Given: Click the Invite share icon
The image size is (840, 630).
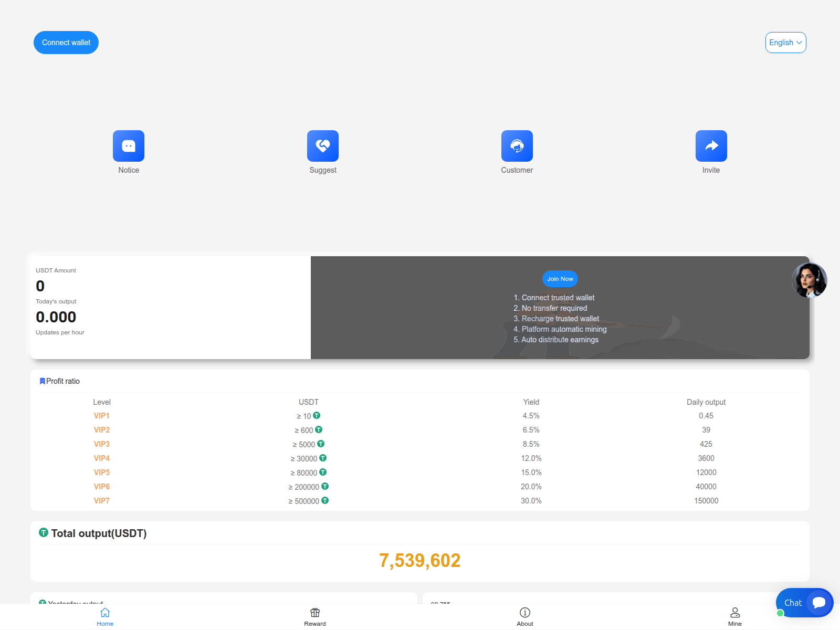Looking at the screenshot, I should coord(711,145).
